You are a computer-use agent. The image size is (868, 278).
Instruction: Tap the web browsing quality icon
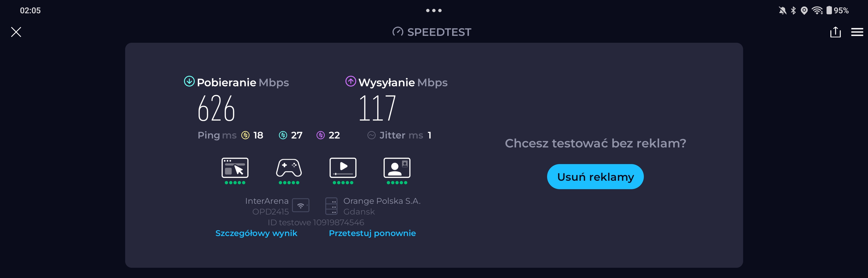pyautogui.click(x=235, y=167)
